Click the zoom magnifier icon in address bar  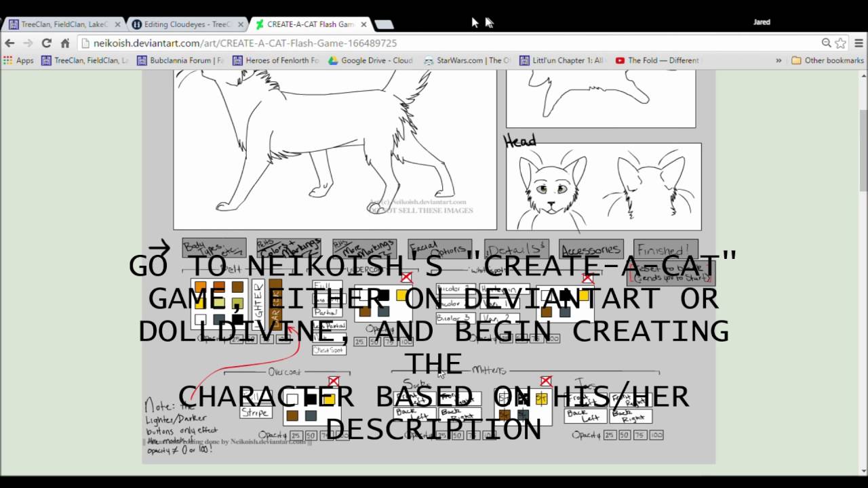coord(826,43)
